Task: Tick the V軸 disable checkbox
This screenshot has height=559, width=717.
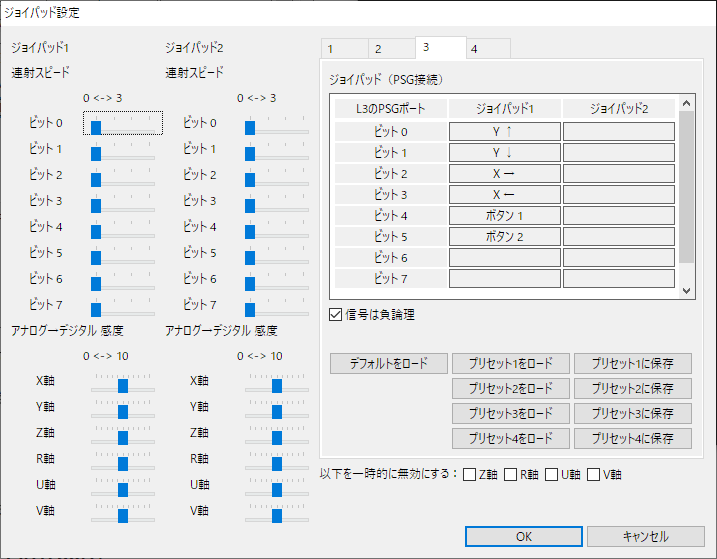Action: pos(593,474)
